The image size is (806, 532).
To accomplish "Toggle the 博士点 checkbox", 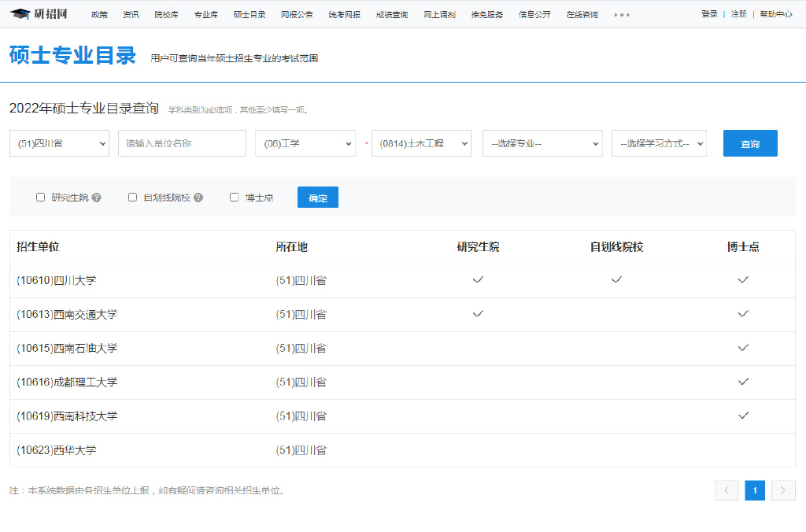I will tap(233, 197).
